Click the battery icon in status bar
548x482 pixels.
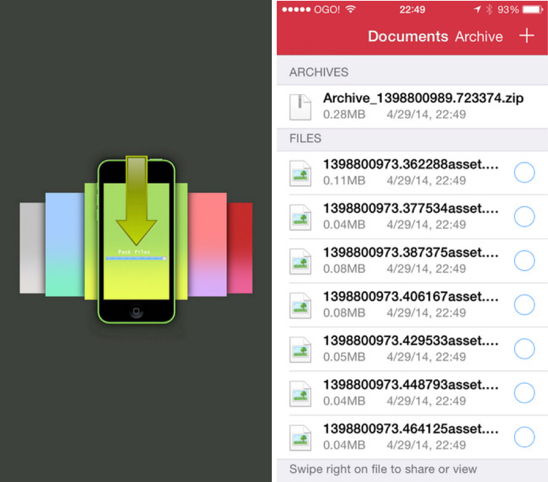[x=533, y=9]
